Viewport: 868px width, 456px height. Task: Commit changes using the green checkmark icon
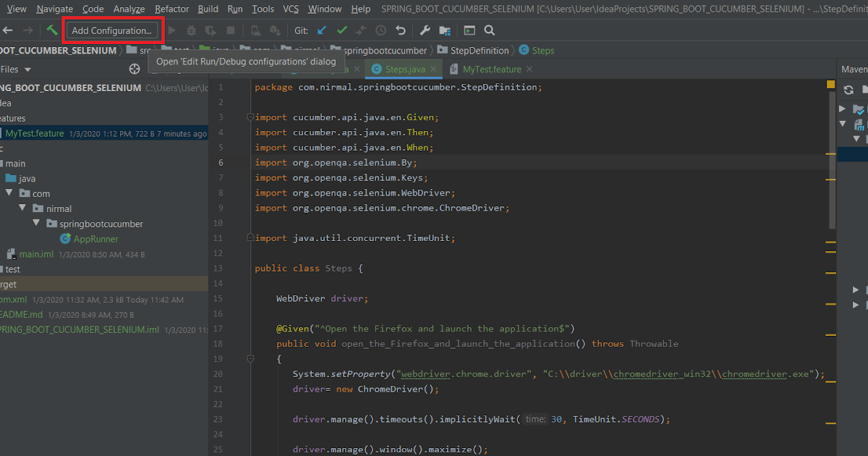point(341,30)
